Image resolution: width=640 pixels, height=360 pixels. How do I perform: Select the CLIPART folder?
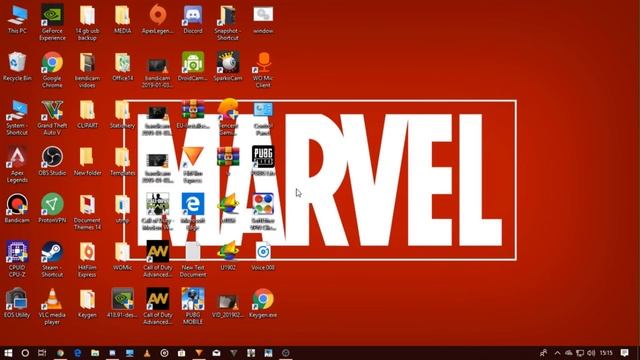87,114
